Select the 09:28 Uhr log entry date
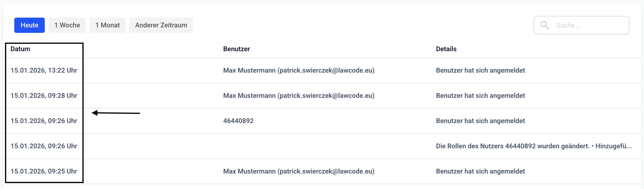 pyautogui.click(x=44, y=96)
